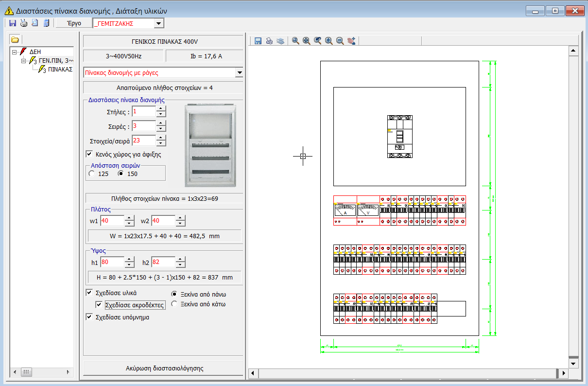The height and width of the screenshot is (386, 588).
Task: Uncheck 'Κενός χώρος για άφιξης' checkbox
Action: 89,154
